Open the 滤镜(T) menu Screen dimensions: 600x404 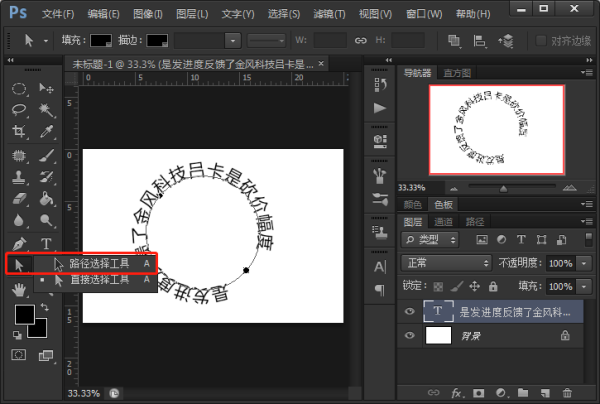point(329,14)
